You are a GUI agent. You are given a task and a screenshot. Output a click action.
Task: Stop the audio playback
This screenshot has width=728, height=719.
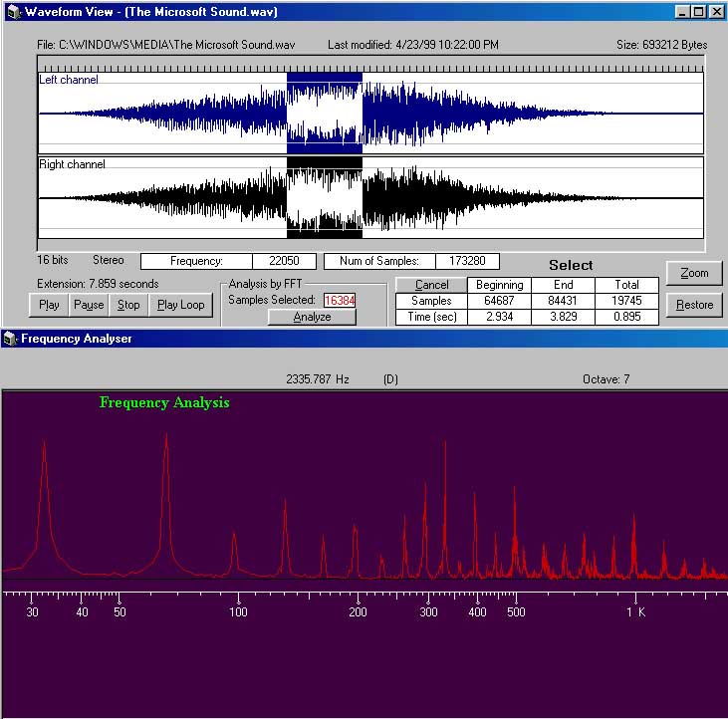point(128,305)
